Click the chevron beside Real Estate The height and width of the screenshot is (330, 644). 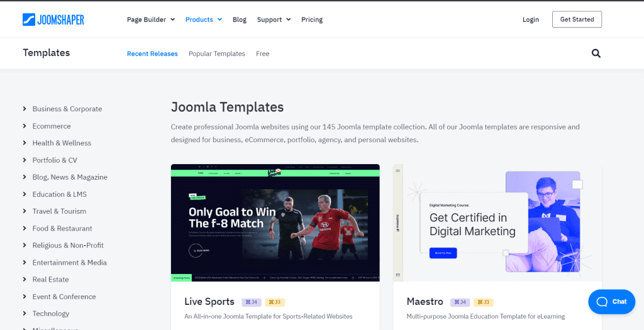point(25,280)
